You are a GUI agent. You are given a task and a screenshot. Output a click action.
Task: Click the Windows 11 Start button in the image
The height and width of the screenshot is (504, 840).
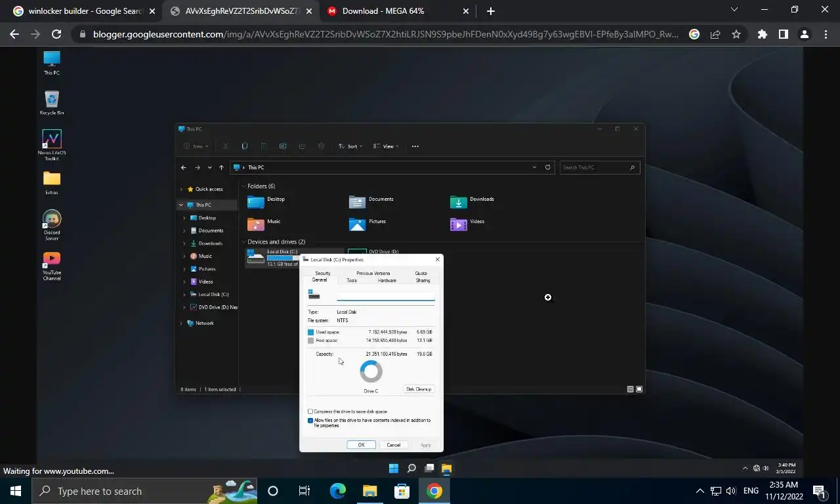[393, 469]
